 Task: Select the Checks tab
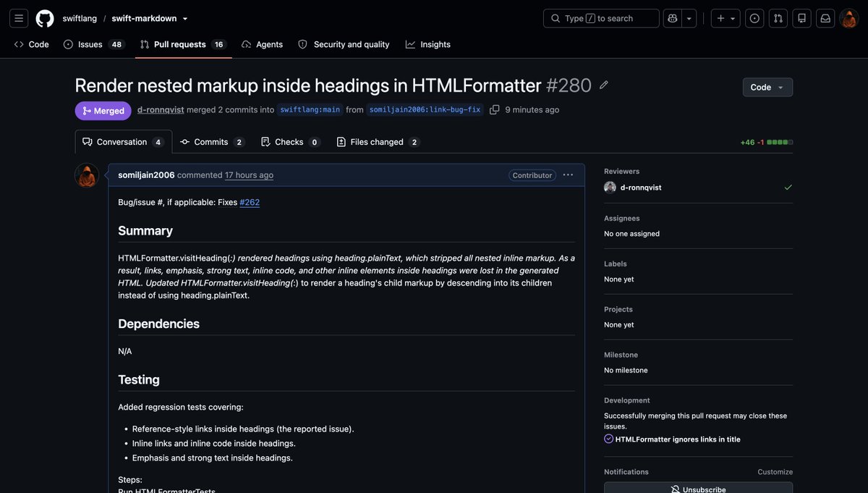point(291,142)
